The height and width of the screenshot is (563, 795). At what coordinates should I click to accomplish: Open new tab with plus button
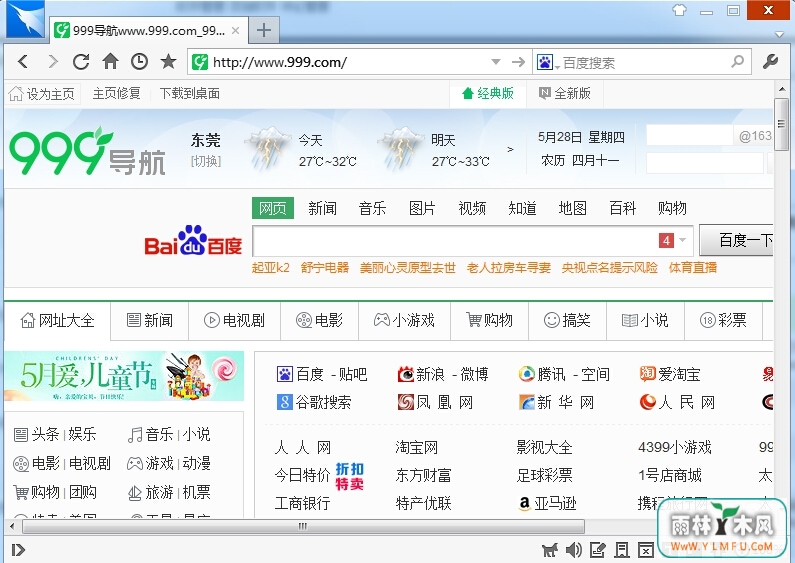pyautogui.click(x=264, y=30)
